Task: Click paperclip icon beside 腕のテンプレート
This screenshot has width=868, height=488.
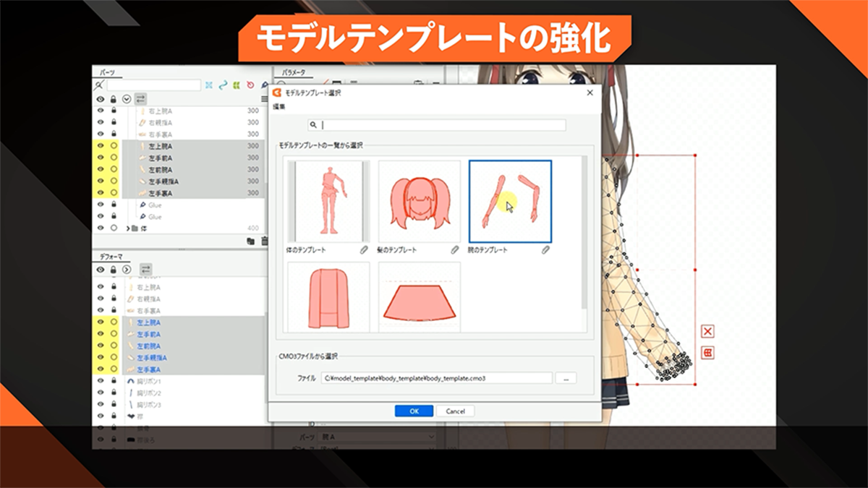Action: pyautogui.click(x=545, y=250)
